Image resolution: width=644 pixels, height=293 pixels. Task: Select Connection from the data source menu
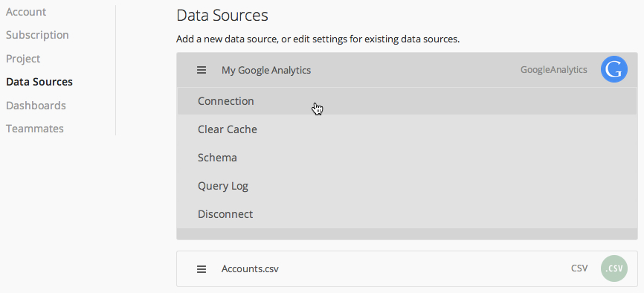click(x=407, y=101)
